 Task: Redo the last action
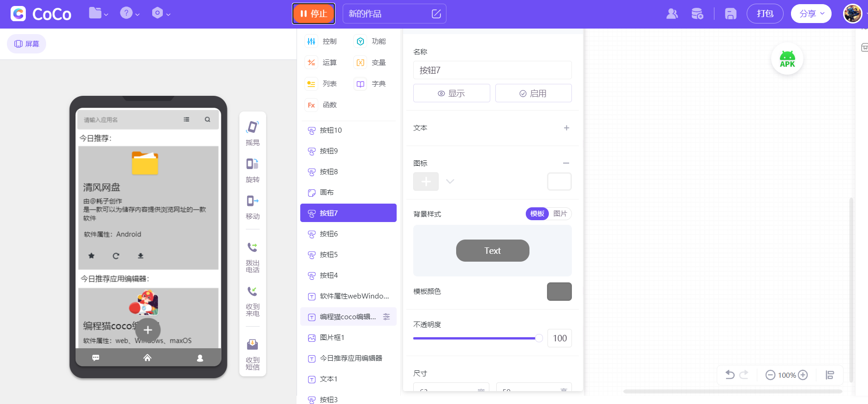click(x=744, y=375)
